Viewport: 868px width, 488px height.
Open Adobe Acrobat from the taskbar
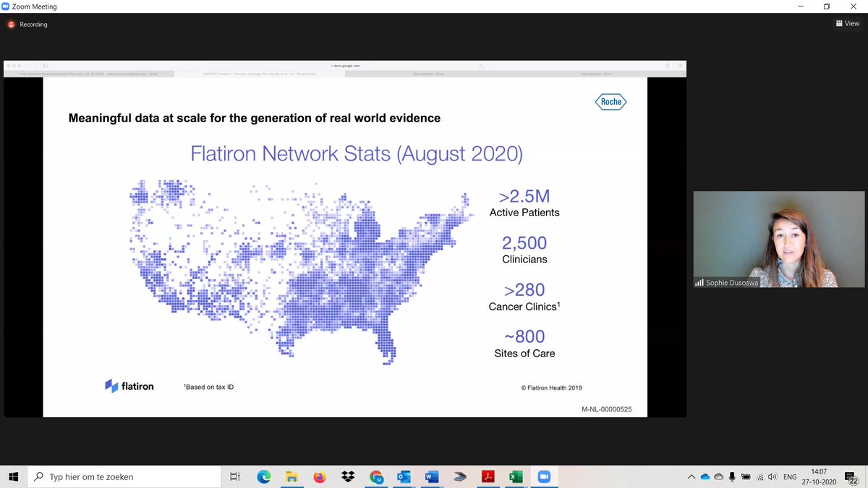488,477
